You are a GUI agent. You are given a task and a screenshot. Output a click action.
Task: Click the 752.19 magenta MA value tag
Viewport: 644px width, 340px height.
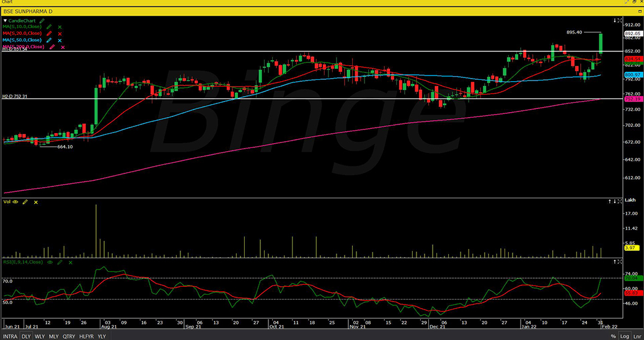click(x=633, y=99)
